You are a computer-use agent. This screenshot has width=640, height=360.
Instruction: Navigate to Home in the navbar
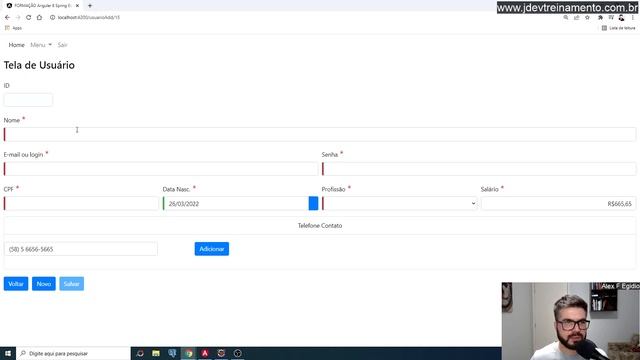(x=17, y=45)
